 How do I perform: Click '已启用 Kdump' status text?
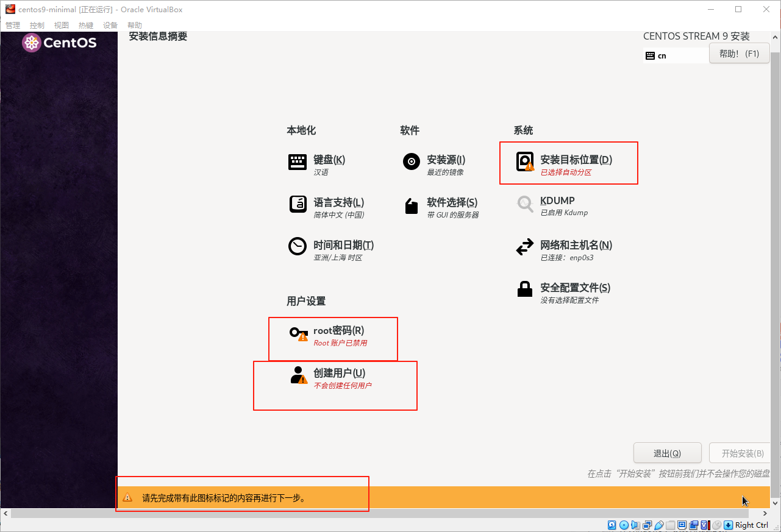pos(564,213)
